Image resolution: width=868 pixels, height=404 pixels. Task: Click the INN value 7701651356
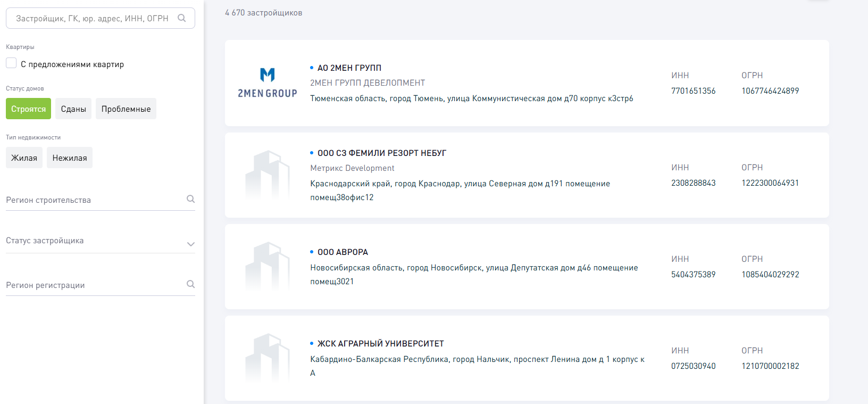click(x=694, y=91)
